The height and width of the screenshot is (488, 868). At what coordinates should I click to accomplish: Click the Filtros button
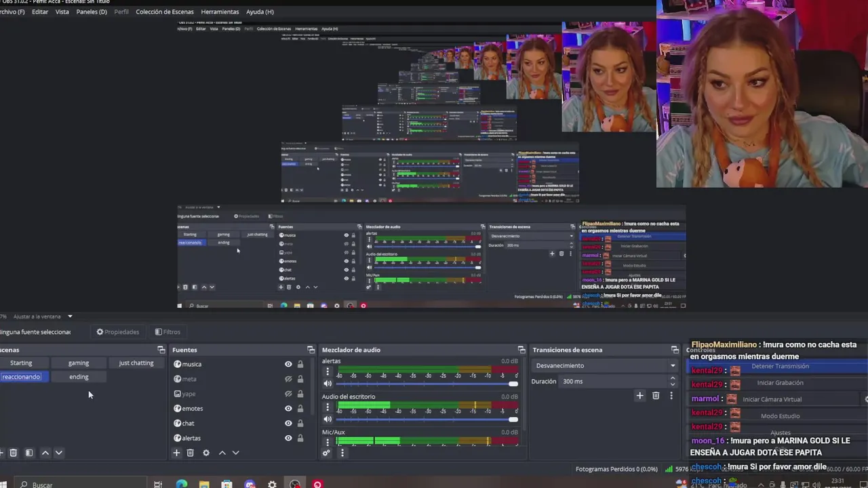point(167,332)
